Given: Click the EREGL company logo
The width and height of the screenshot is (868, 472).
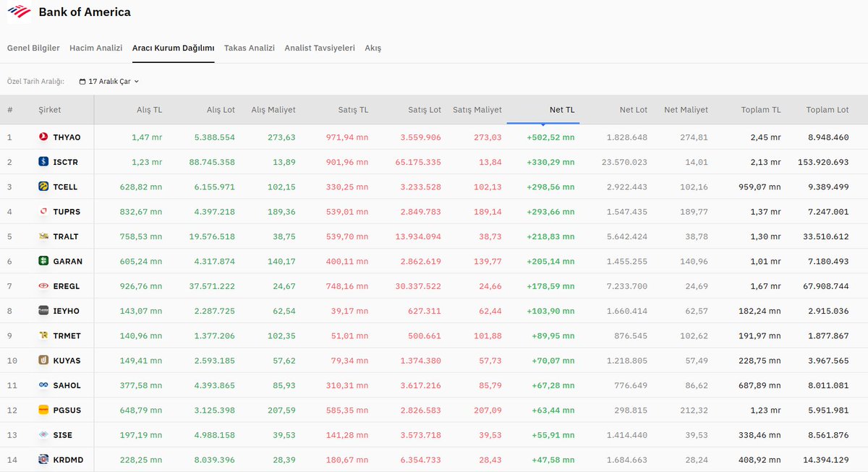Looking at the screenshot, I should (x=44, y=286).
